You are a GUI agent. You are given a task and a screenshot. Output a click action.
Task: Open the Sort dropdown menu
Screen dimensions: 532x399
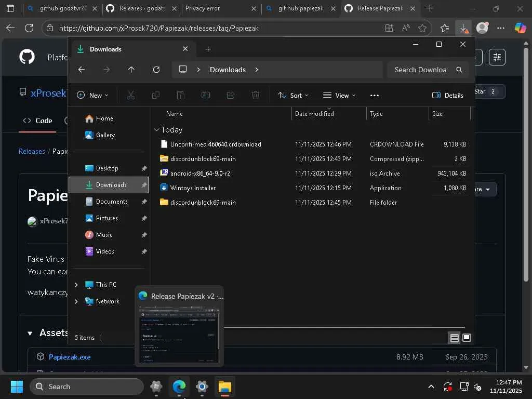tap(293, 96)
